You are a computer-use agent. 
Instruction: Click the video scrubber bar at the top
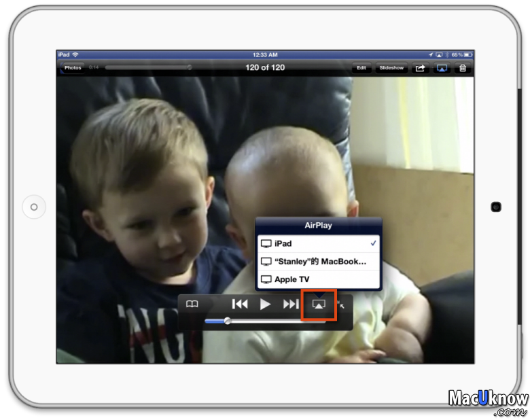[x=147, y=68]
